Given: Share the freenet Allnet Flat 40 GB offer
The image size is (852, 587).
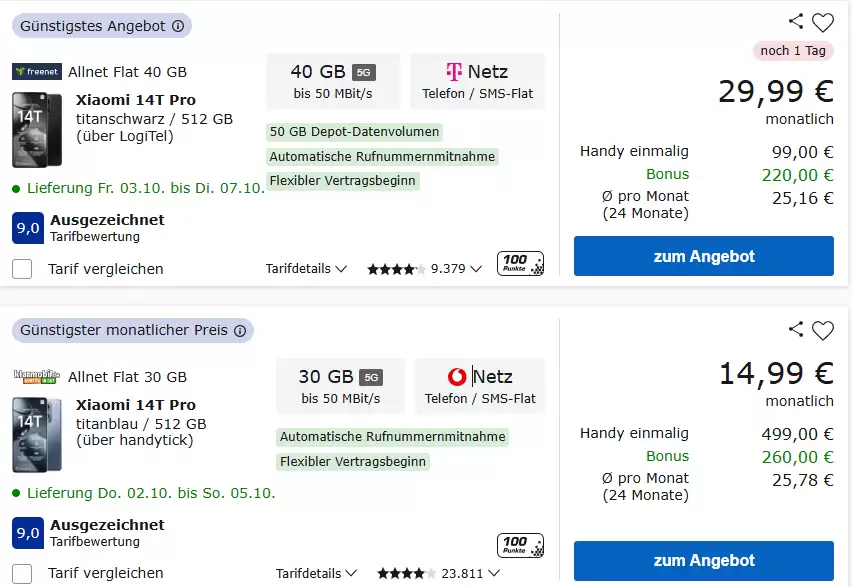Looking at the screenshot, I should tap(796, 22).
